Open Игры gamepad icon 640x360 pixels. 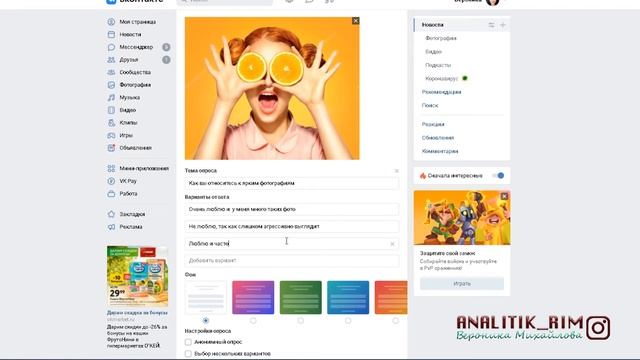coord(111,135)
